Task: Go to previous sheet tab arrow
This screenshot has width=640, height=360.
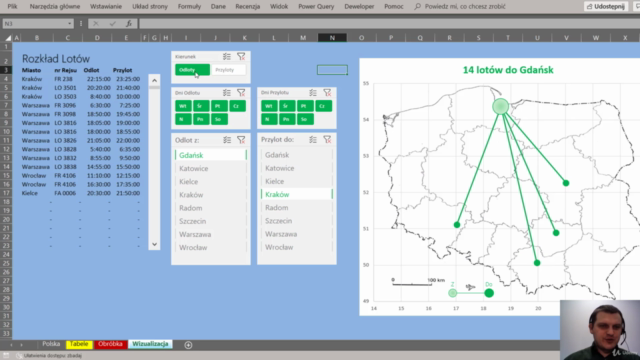Action: click(11, 345)
